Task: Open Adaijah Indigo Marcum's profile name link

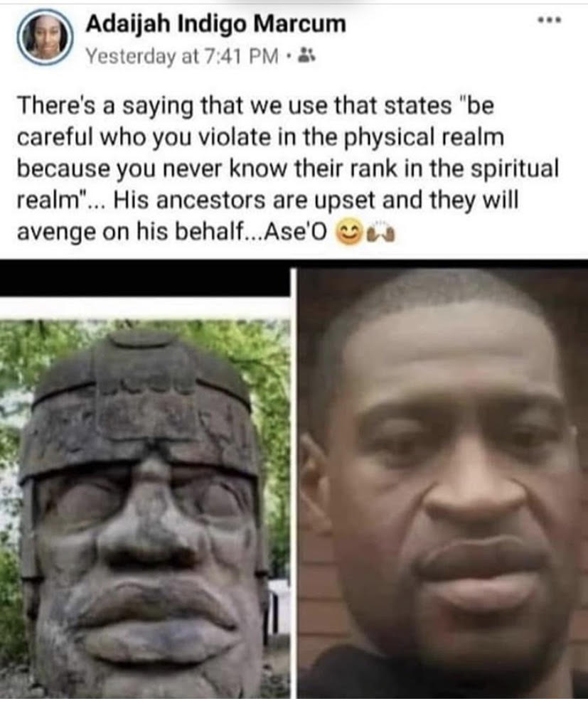Action: 216,23
